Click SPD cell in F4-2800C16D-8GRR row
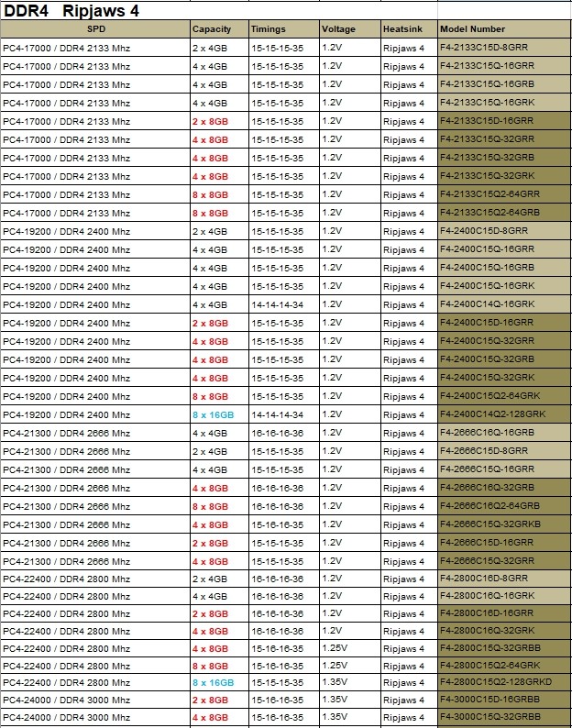This screenshot has height=728, width=572. pyautogui.click(x=95, y=579)
